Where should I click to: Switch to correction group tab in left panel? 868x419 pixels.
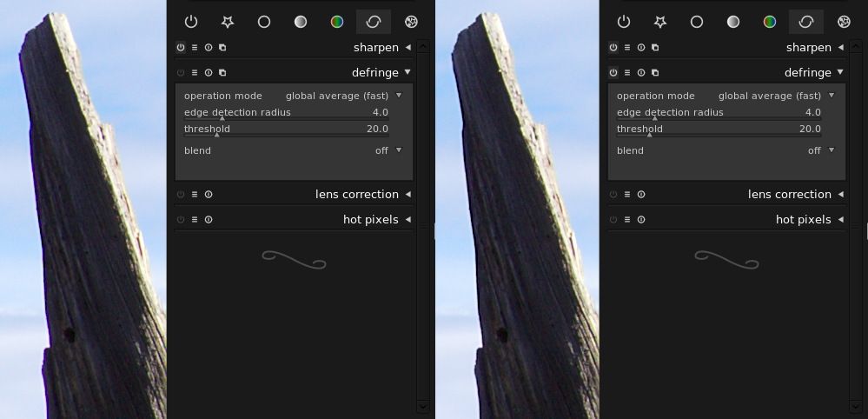374,22
